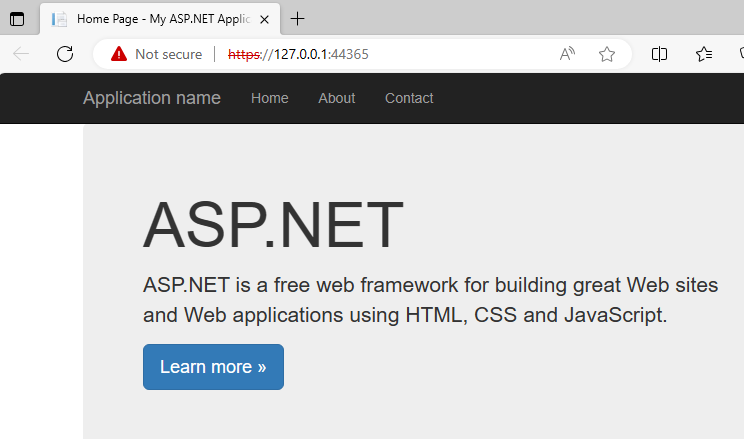The image size is (744, 439).
Task: Click the address bar URL
Action: click(298, 54)
